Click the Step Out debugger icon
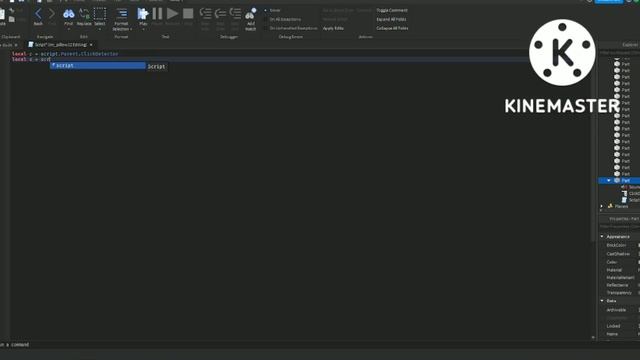Viewport: 640px width, 360px height. tap(235, 14)
